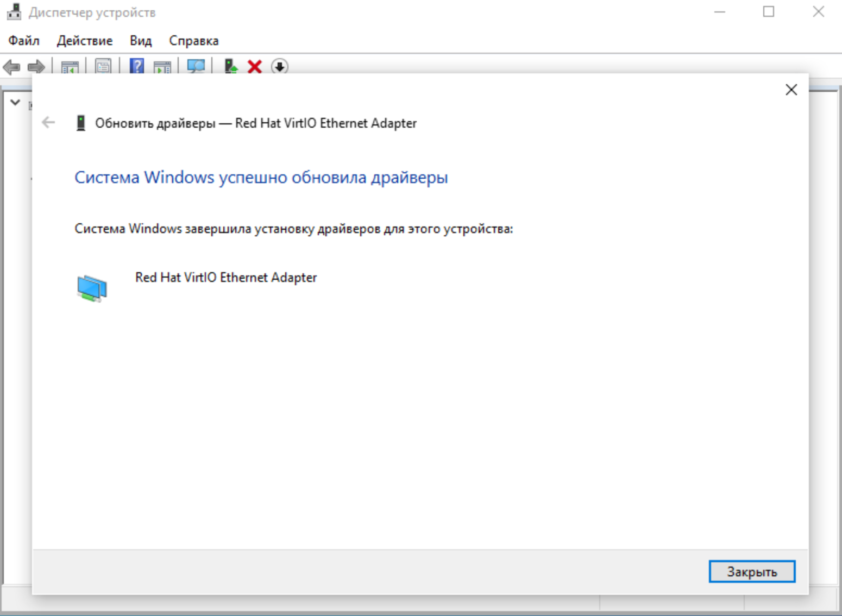Open the Справка menu
Viewport: 842px width, 616px height.
(x=194, y=41)
